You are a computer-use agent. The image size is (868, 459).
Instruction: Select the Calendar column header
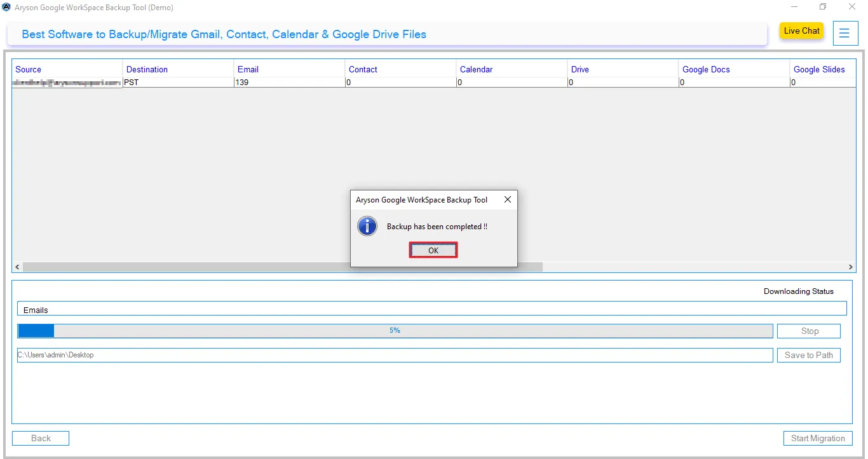click(477, 69)
